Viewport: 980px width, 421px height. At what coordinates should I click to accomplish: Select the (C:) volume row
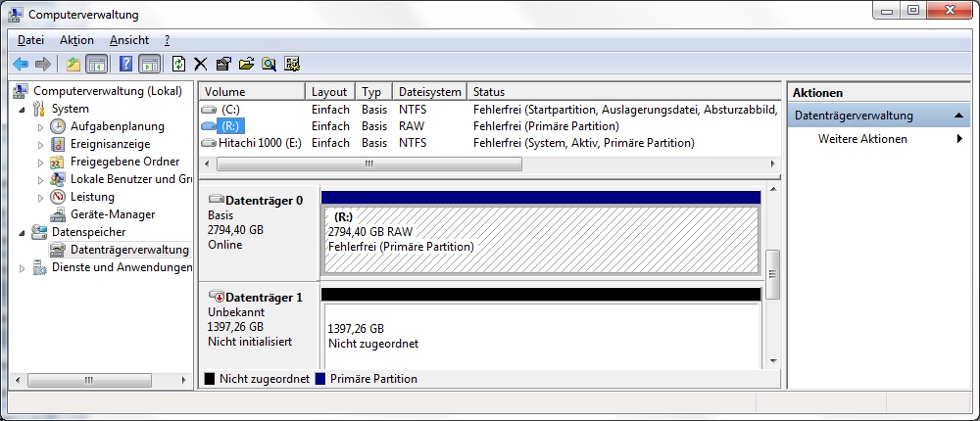coord(490,110)
